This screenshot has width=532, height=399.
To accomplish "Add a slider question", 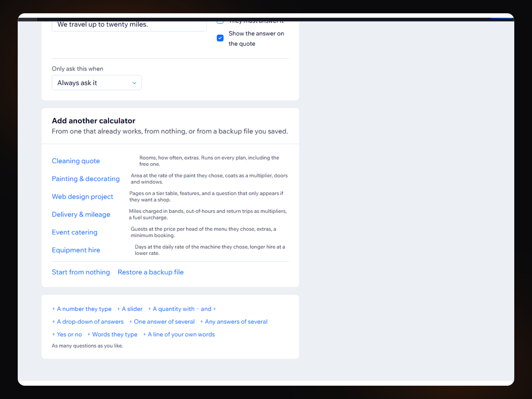I will (130, 309).
